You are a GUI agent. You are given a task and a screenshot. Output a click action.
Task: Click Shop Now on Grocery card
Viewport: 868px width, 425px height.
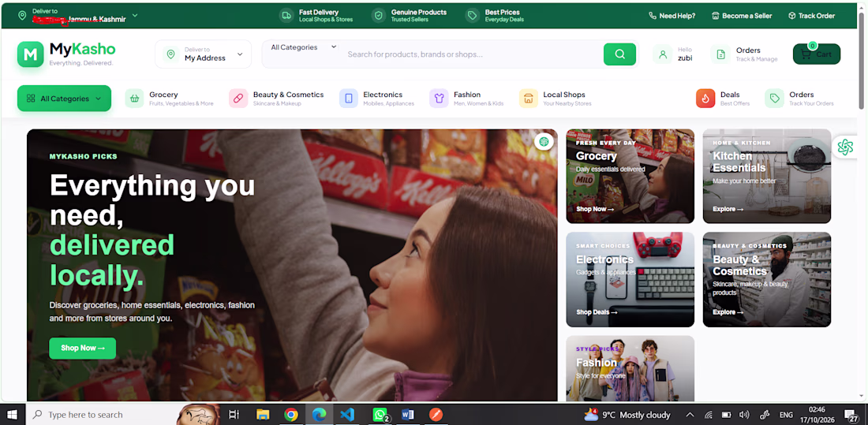tap(595, 209)
